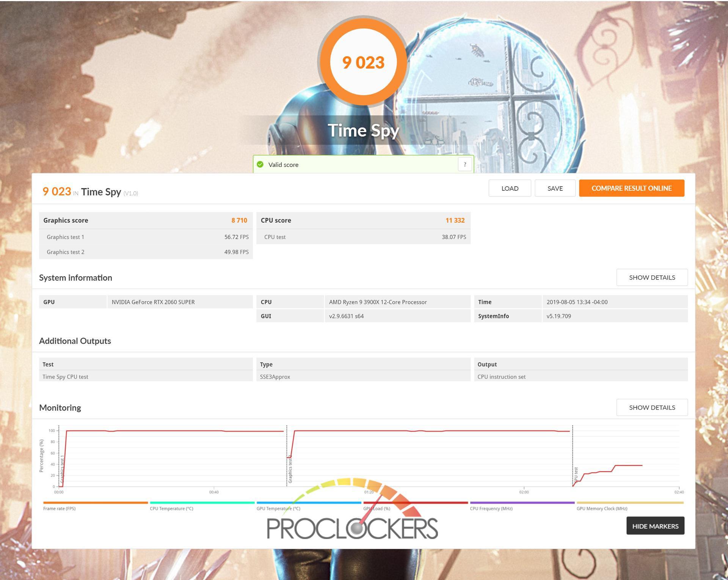Viewport: 728px width, 580px height.
Task: Click CPU test 38.07 FPS value
Action: (454, 237)
